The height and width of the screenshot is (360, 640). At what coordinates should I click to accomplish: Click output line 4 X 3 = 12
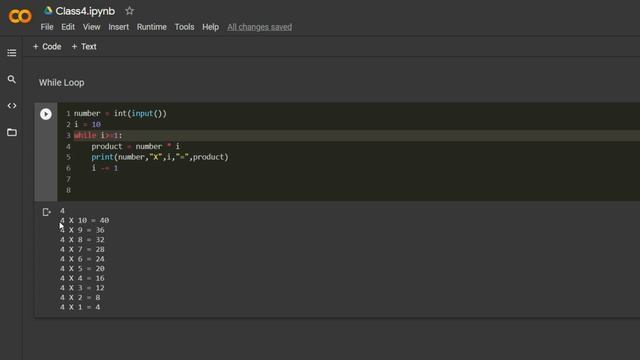82,288
